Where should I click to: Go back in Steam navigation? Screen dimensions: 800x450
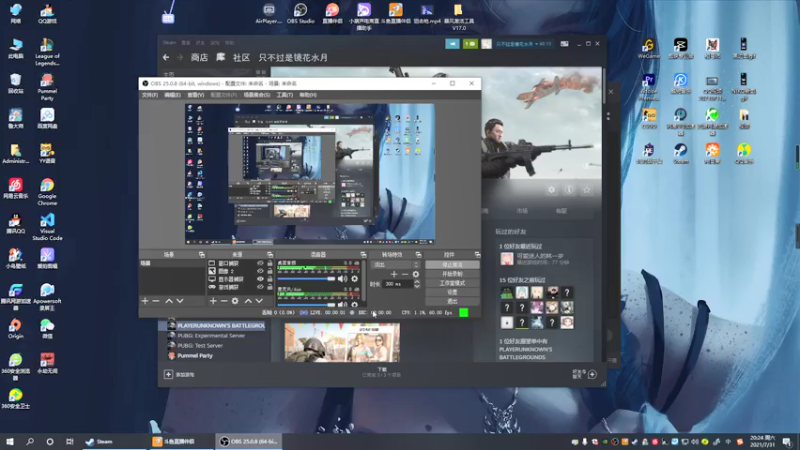(x=166, y=58)
